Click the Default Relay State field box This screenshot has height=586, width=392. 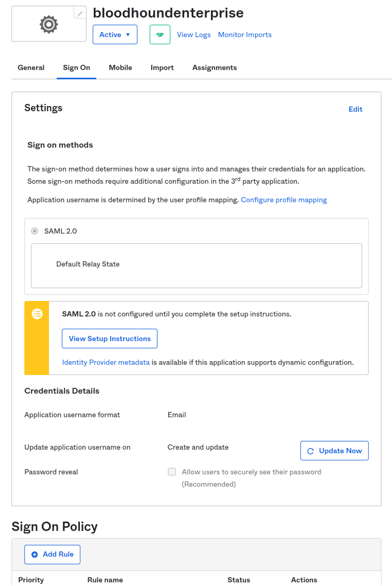[197, 266]
